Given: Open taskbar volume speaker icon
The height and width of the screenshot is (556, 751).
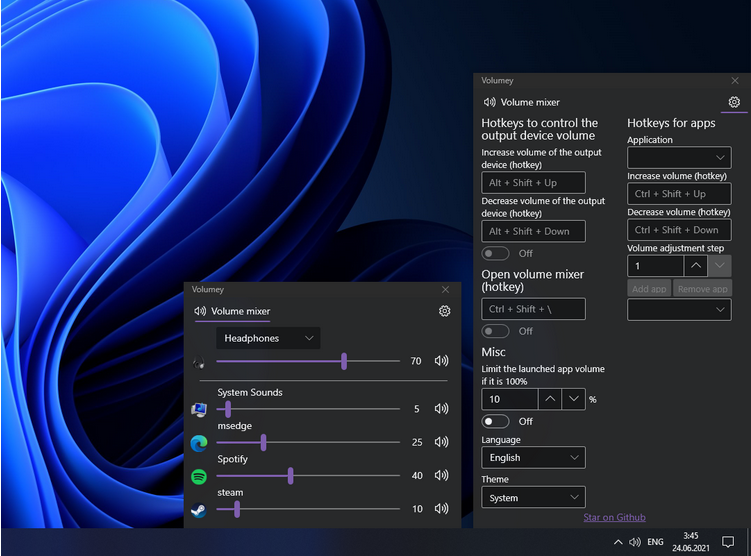Looking at the screenshot, I should point(635,542).
